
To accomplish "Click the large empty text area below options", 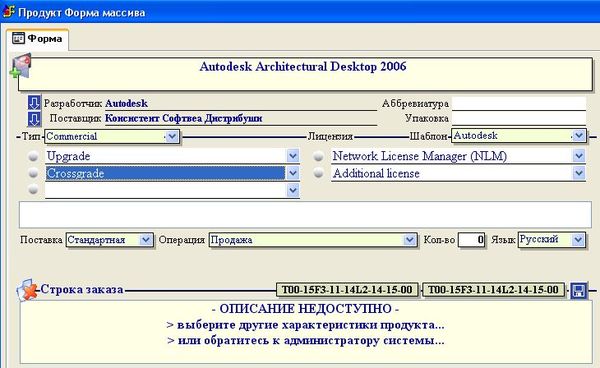I will click(305, 215).
